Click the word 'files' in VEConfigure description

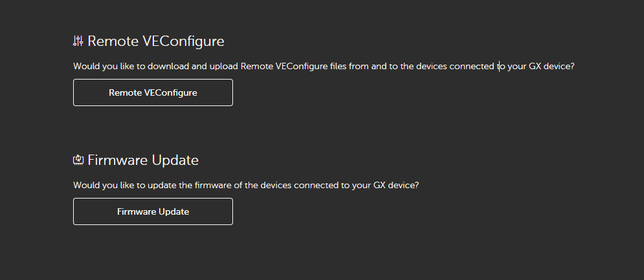coord(339,66)
